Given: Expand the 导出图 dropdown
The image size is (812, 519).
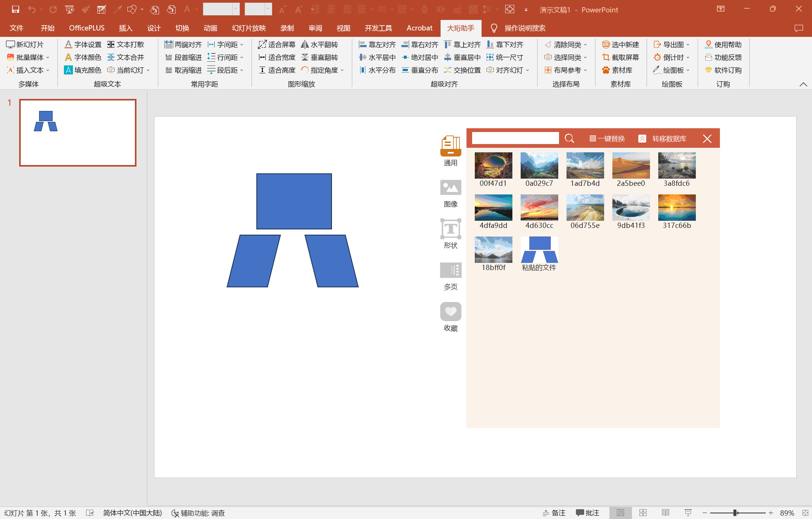Looking at the screenshot, I should [688, 45].
